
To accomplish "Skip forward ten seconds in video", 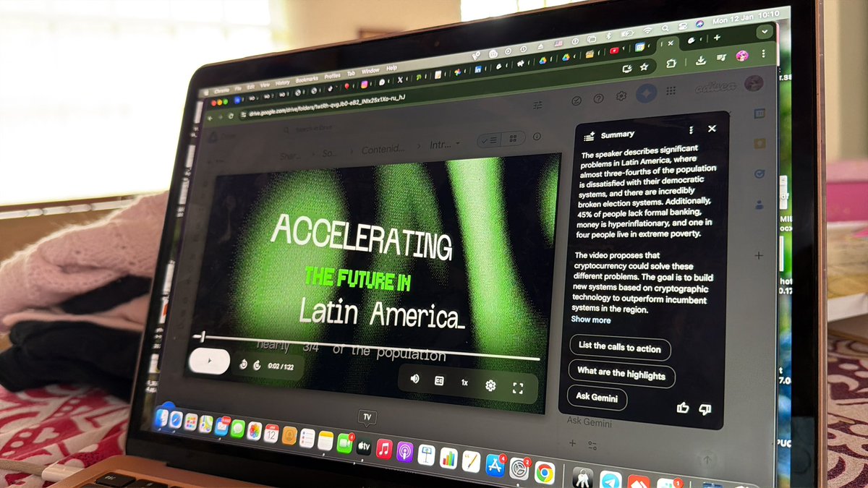I will point(257,365).
